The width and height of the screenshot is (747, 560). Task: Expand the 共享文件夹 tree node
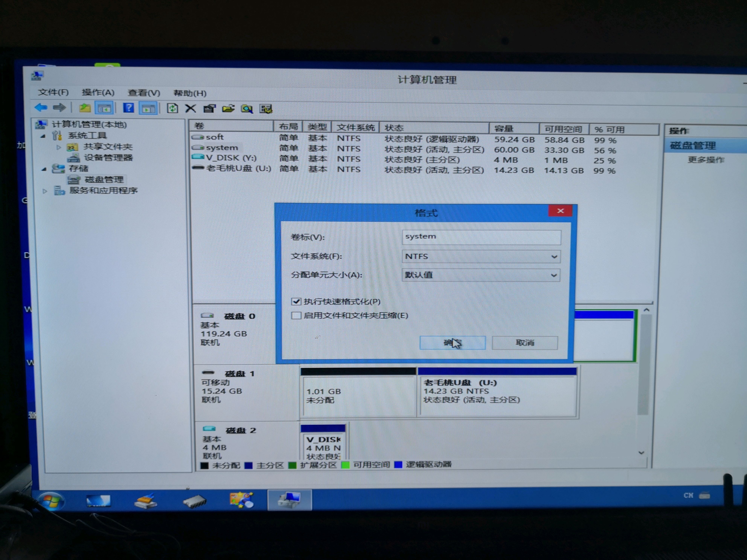58,147
